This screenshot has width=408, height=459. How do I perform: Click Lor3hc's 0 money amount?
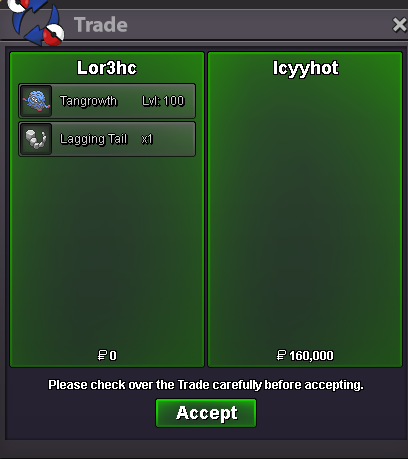[x=113, y=356]
